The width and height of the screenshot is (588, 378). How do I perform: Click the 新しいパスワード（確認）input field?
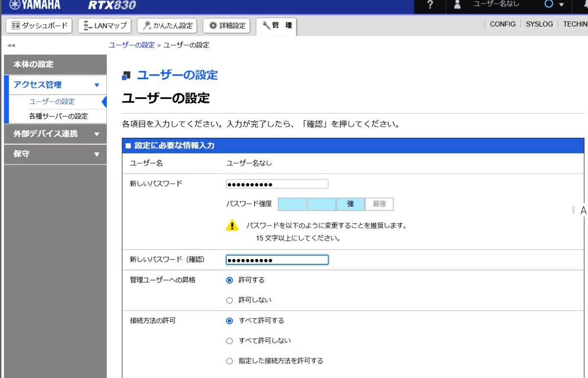tap(277, 260)
